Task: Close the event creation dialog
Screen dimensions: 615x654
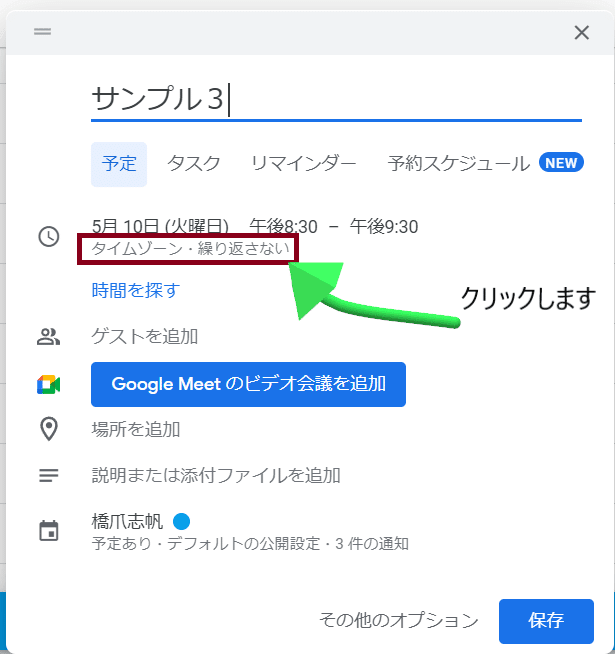Action: point(581,33)
